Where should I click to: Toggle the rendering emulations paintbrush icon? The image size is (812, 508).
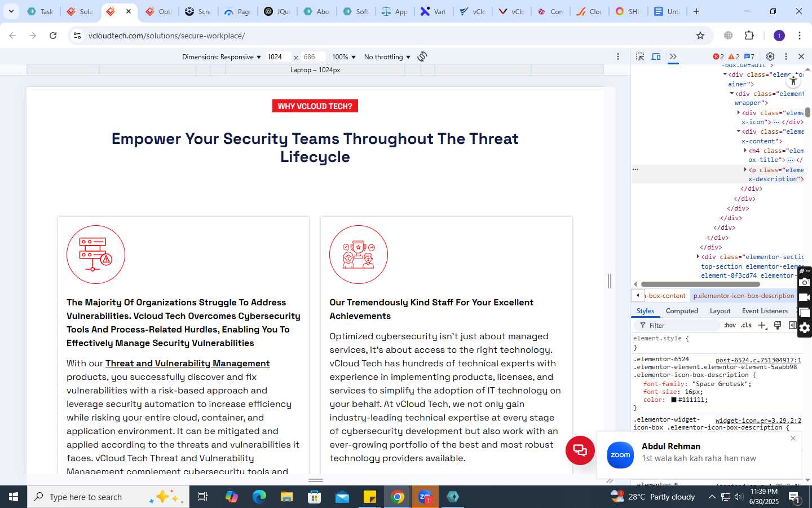778,325
